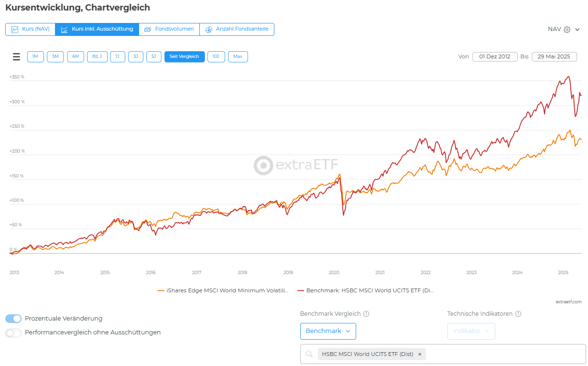Toggle the red HSBC Benchmark legend line
Viewport: 588px width, 366px height.
pos(366,290)
